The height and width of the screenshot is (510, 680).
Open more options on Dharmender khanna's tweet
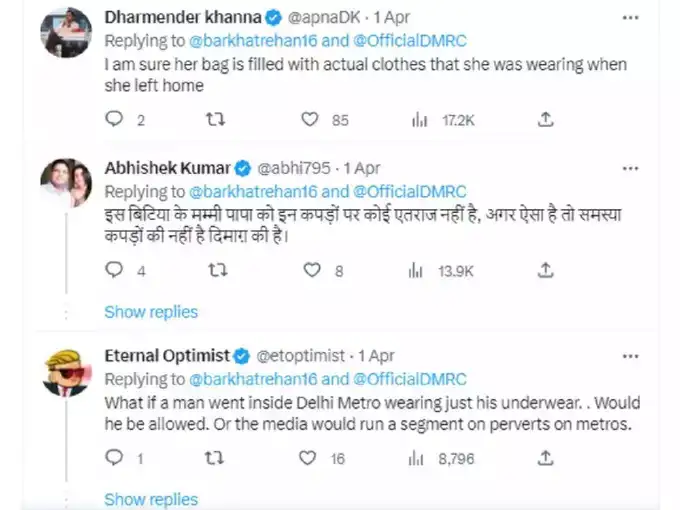(630, 17)
